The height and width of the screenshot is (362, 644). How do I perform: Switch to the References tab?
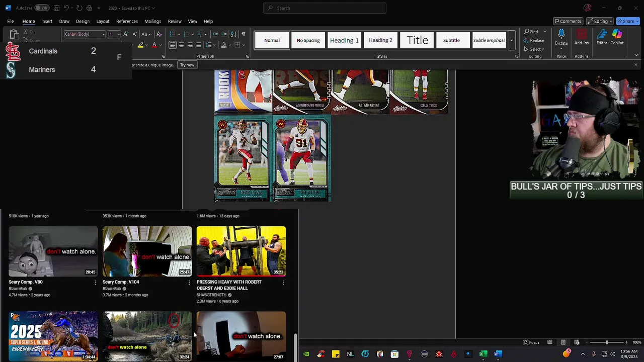127,21
